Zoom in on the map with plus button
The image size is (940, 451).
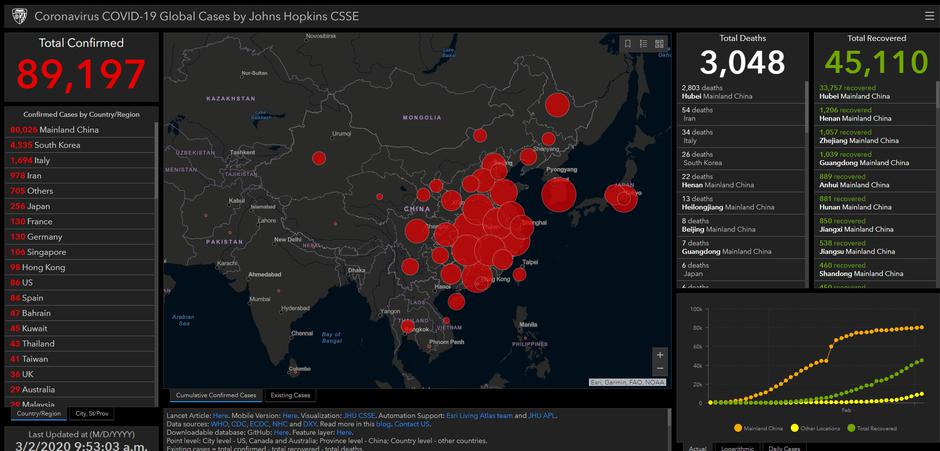[659, 354]
